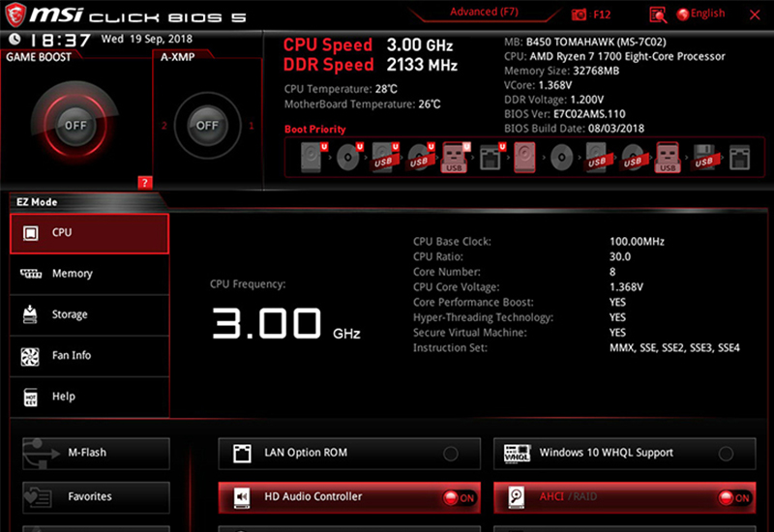The width and height of the screenshot is (774, 532).
Task: Click the red question mark help icon
Action: click(x=145, y=182)
